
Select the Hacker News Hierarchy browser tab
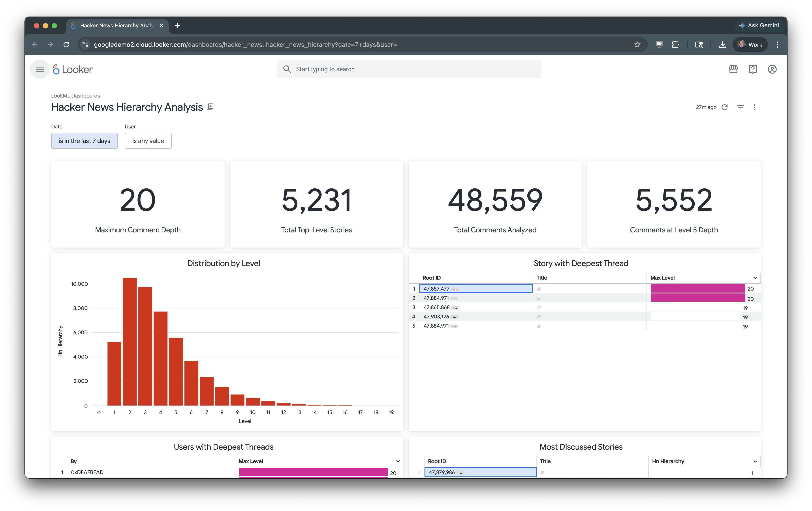point(117,26)
